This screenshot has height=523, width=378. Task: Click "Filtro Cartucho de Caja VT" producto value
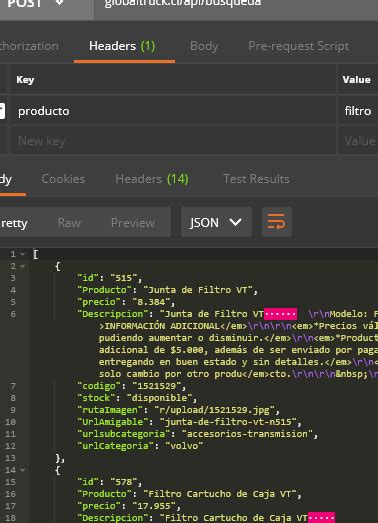(220, 494)
